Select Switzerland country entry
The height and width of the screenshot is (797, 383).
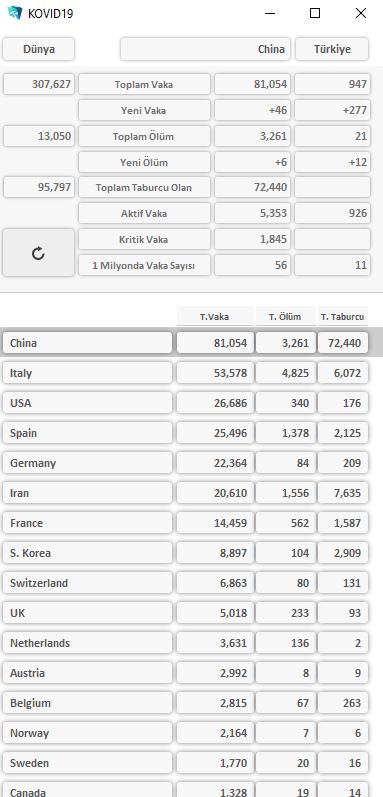click(87, 583)
